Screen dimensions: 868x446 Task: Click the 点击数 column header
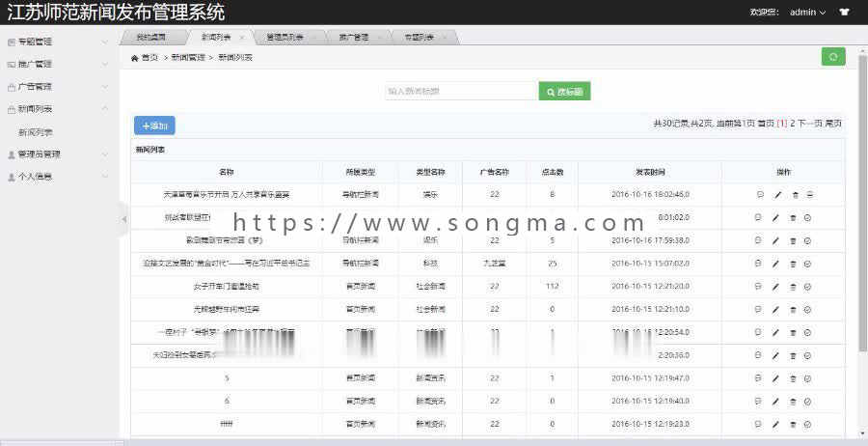pos(552,172)
